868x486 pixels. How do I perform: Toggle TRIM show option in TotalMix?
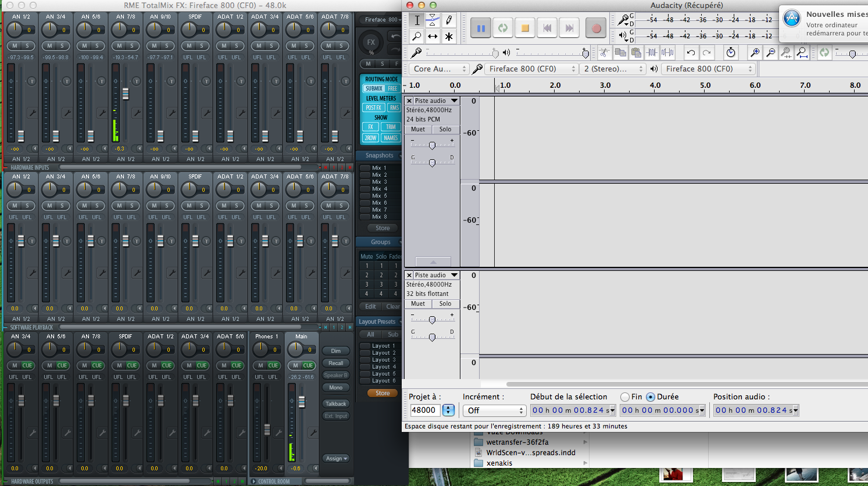pyautogui.click(x=391, y=127)
